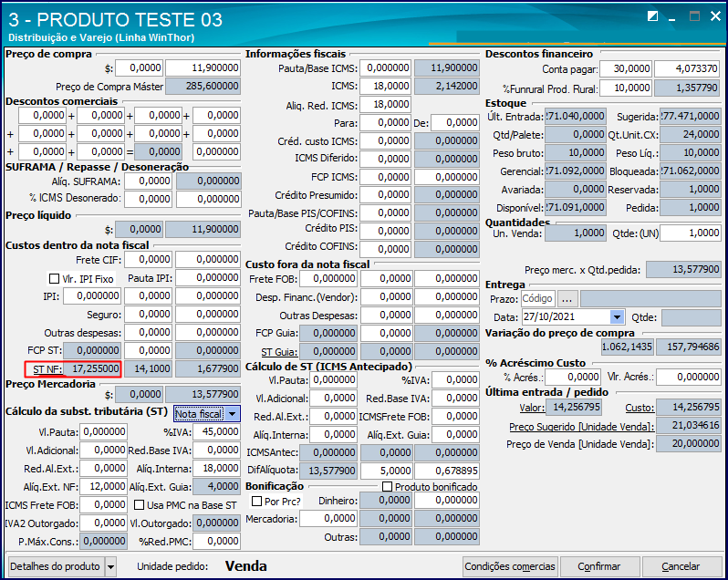The height and width of the screenshot is (580, 728).
Task: Click the ST NF label link
Action: pos(47,369)
